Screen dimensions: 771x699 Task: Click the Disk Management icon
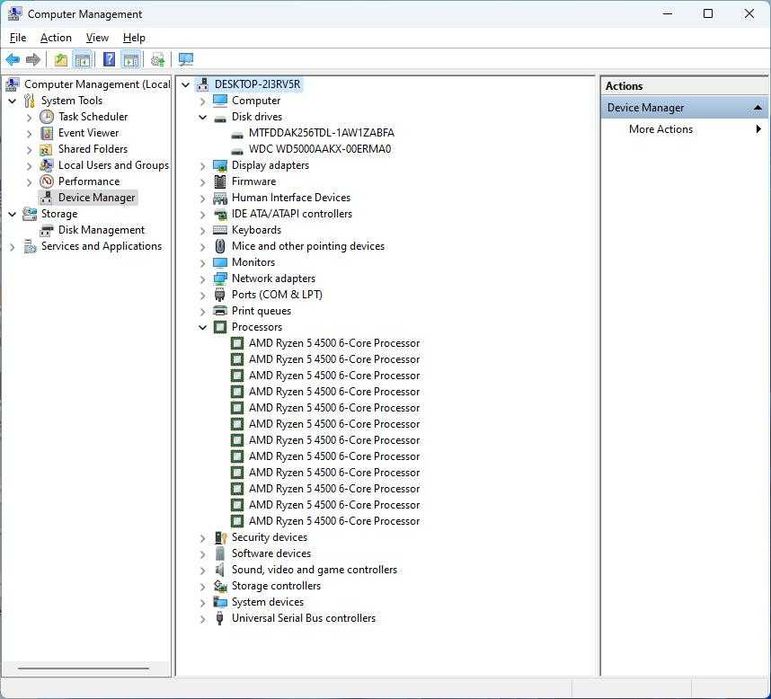47,230
